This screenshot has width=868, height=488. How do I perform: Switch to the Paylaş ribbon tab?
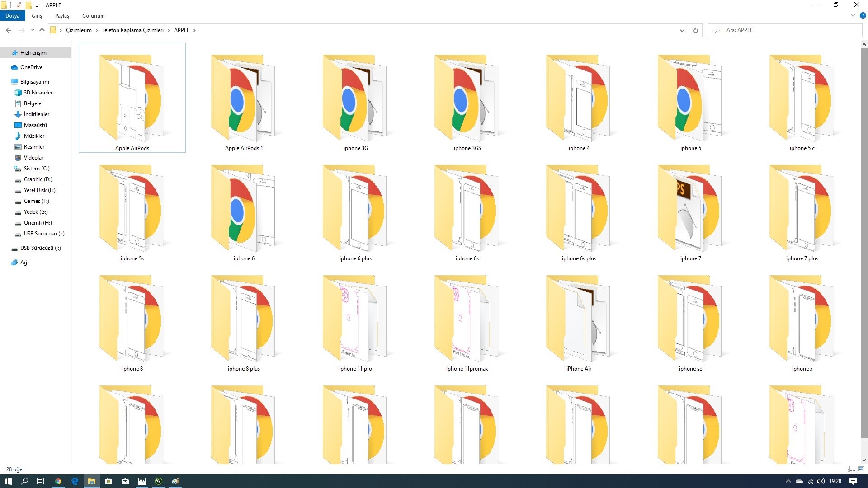62,16
